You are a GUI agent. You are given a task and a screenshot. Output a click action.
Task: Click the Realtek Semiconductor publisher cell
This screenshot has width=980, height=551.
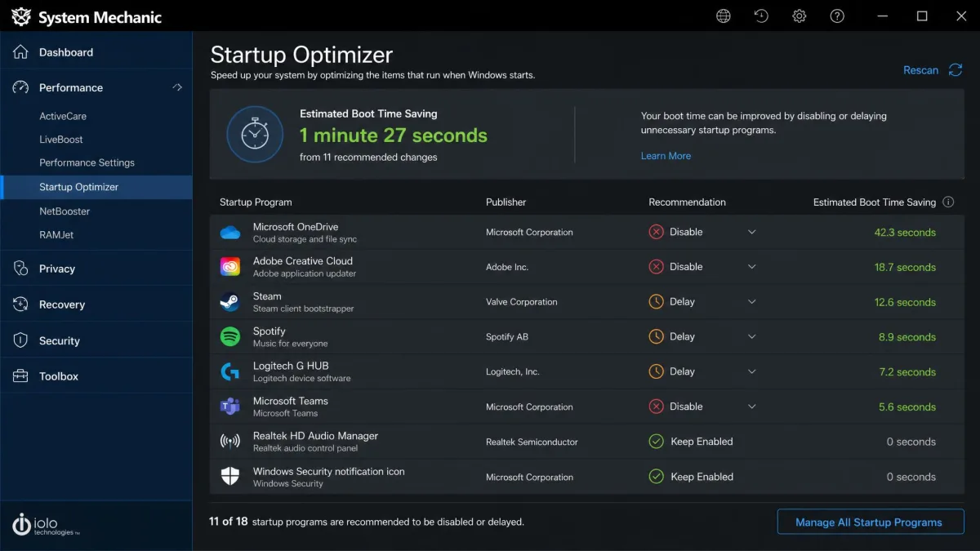532,442
